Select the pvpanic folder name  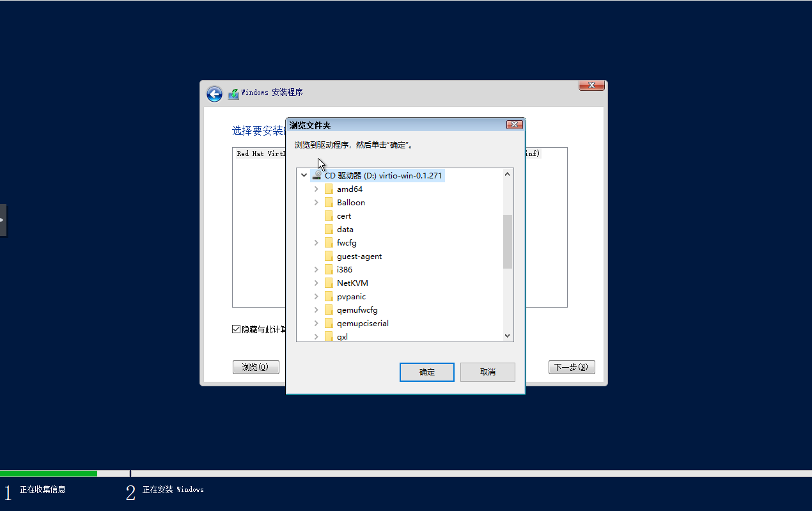coord(352,297)
